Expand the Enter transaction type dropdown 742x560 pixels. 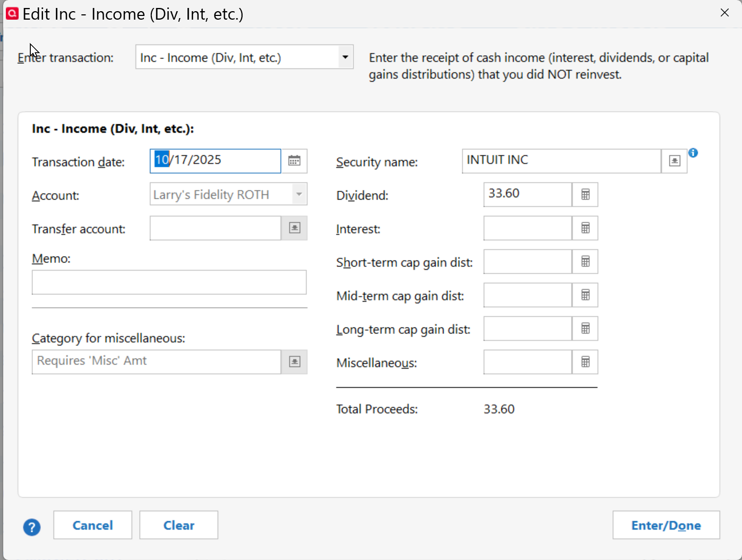345,57
